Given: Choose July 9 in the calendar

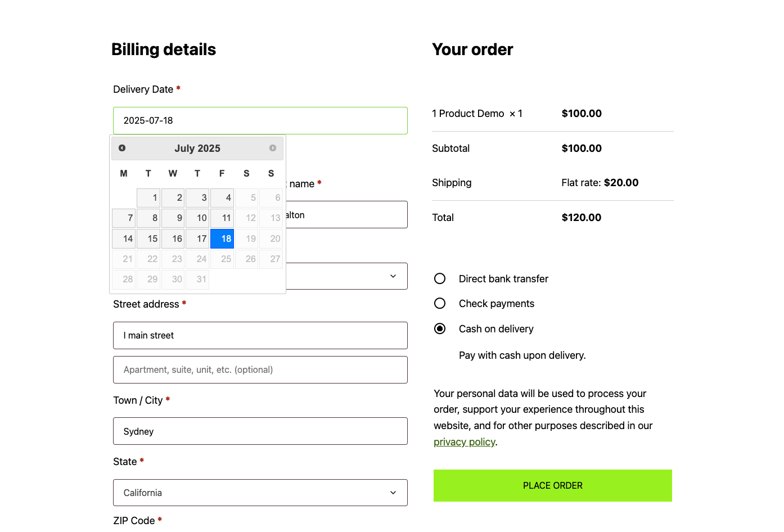Looking at the screenshot, I should pyautogui.click(x=173, y=218).
